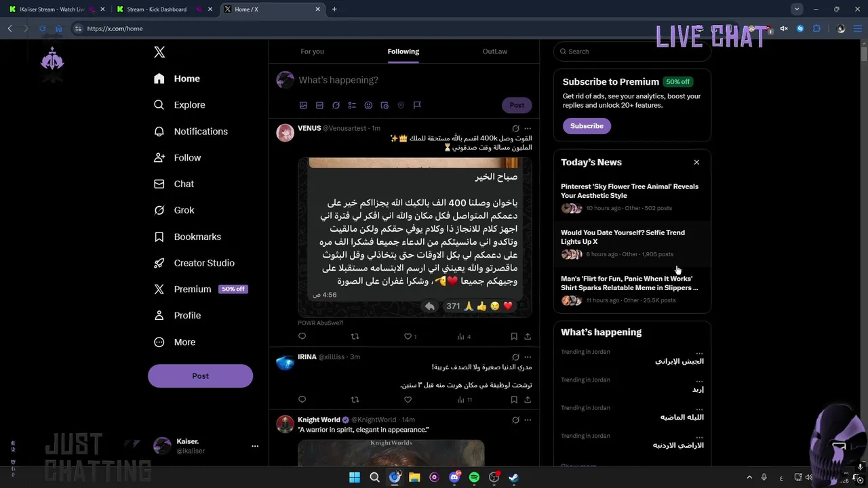Switch to the For you tab
The height and width of the screenshot is (488, 868).
point(312,52)
